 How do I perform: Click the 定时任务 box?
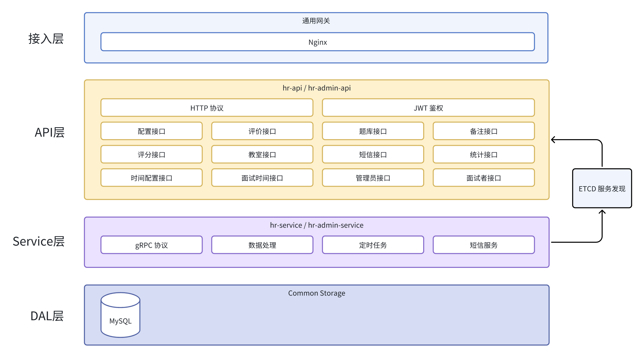coord(373,245)
